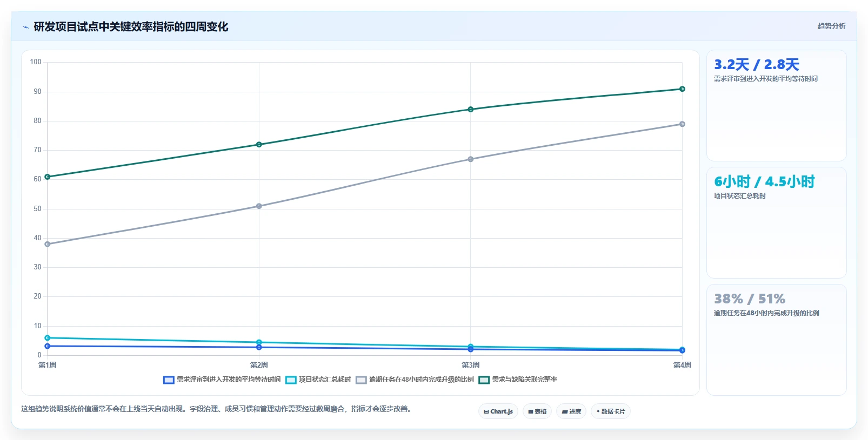Click the 38% / 51% card value
868x440 pixels.
(x=749, y=299)
